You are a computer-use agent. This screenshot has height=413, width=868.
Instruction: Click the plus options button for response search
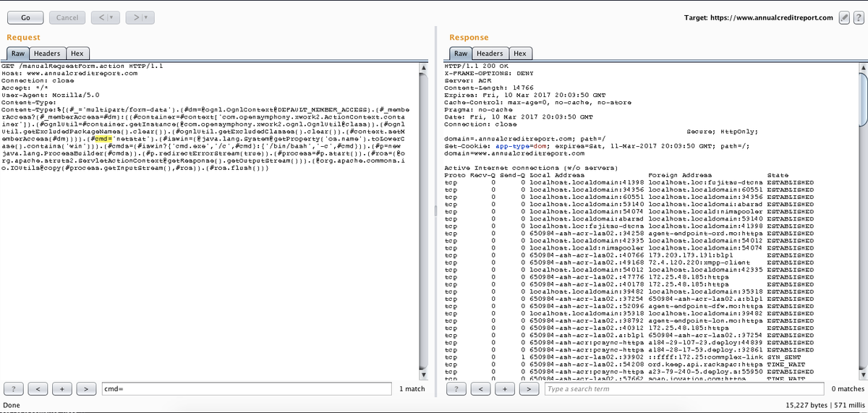[x=505, y=389]
